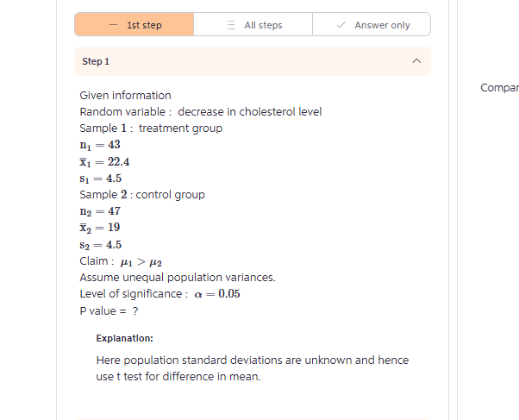519x420 pixels.
Task: Click the dash icon beside 1st step
Action: pyautogui.click(x=113, y=25)
